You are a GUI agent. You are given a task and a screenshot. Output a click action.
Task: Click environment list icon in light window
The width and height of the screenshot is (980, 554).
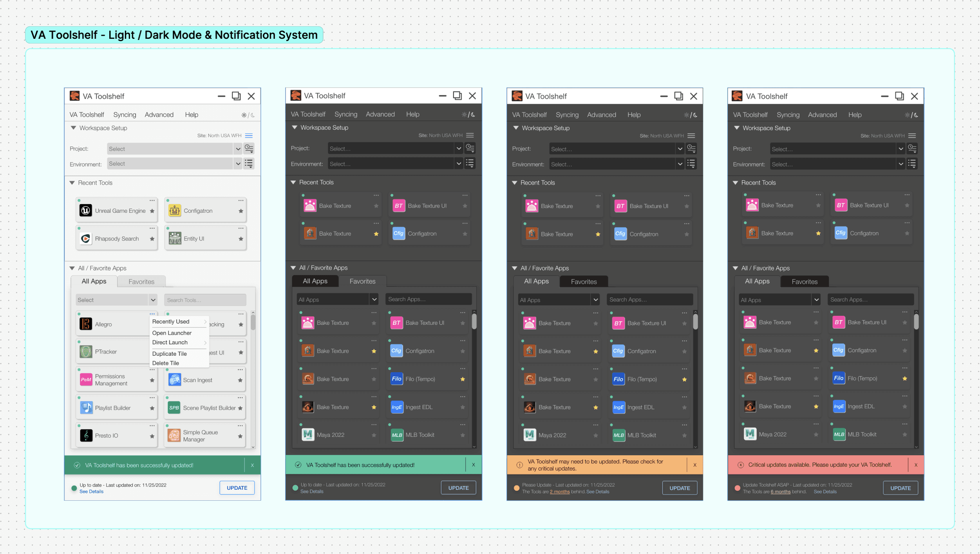(249, 164)
